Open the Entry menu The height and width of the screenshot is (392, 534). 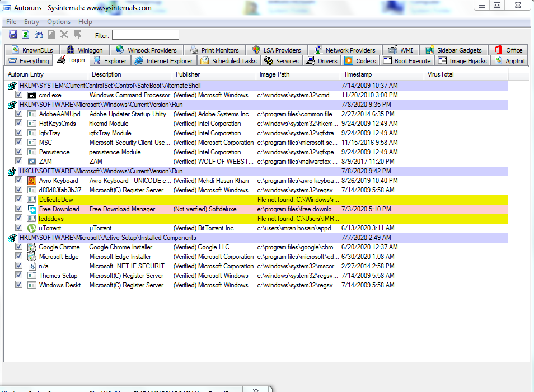31,22
